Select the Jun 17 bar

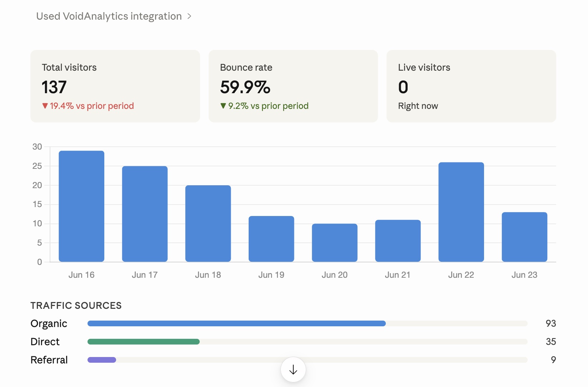pos(145,214)
